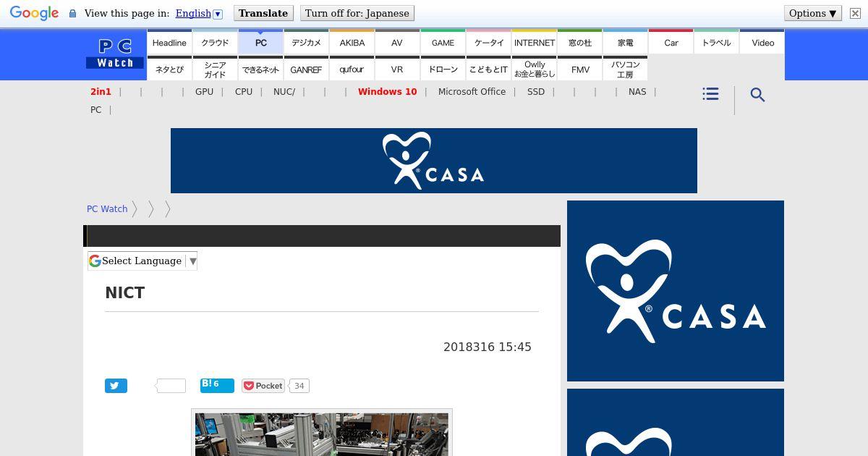The width and height of the screenshot is (868, 456).
Task: Click the SSD topic link
Action: 536,92
